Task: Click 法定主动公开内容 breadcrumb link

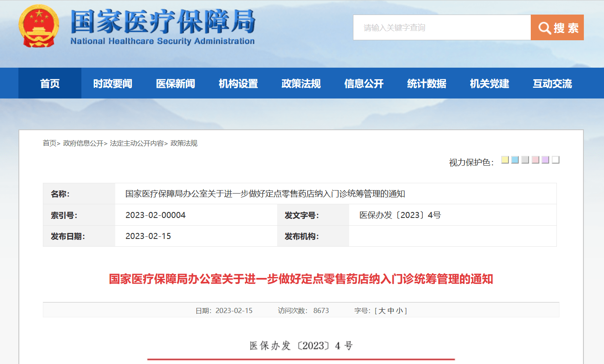Action: tap(137, 143)
